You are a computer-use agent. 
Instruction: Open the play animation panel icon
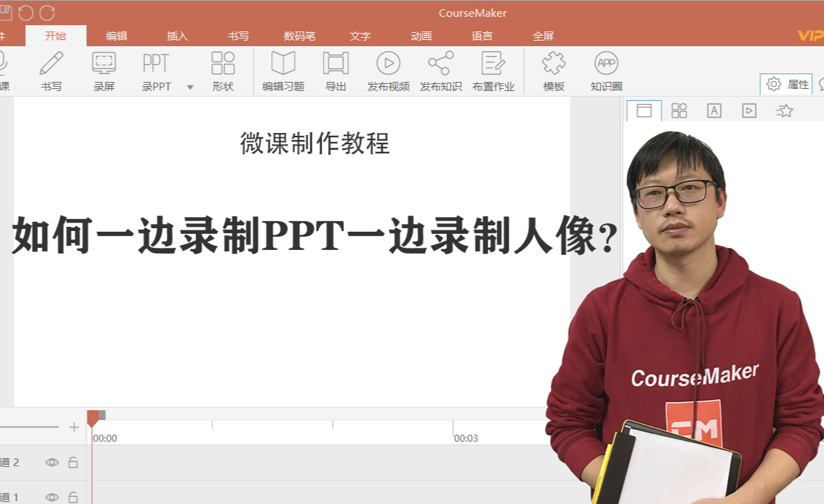tap(750, 111)
